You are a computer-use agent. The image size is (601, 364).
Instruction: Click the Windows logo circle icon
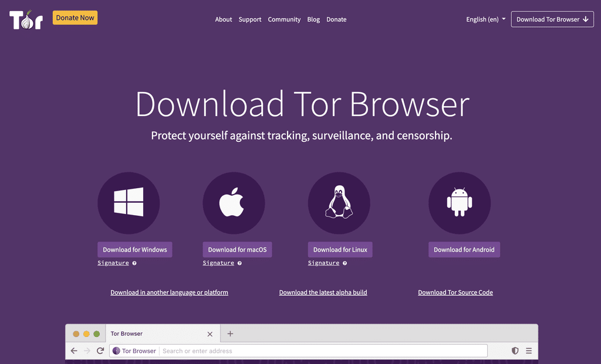(x=129, y=203)
